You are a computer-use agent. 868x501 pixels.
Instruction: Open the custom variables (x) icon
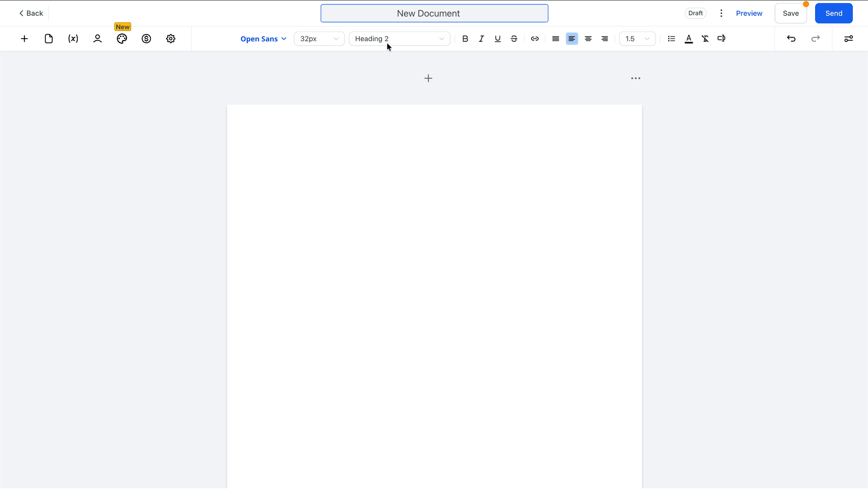point(73,39)
